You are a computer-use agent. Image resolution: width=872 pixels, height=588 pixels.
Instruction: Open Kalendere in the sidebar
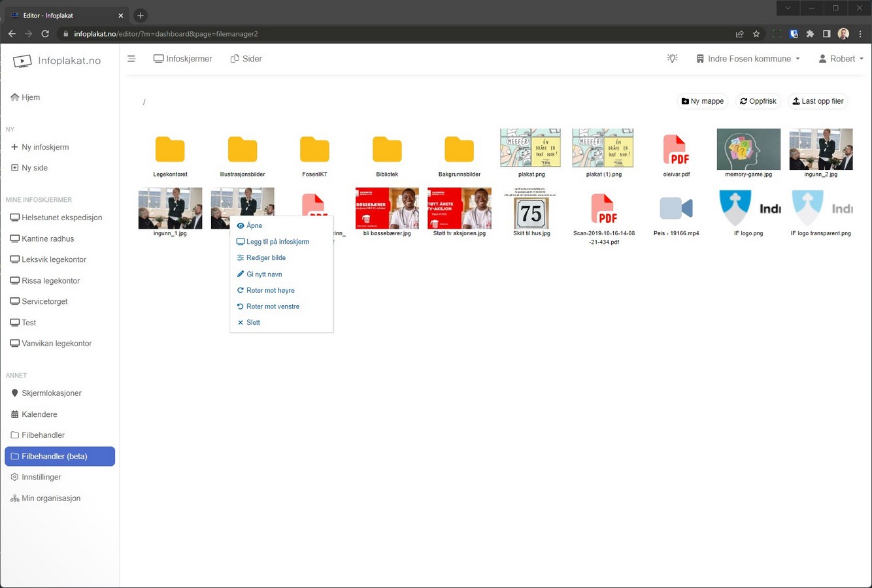[39, 414]
